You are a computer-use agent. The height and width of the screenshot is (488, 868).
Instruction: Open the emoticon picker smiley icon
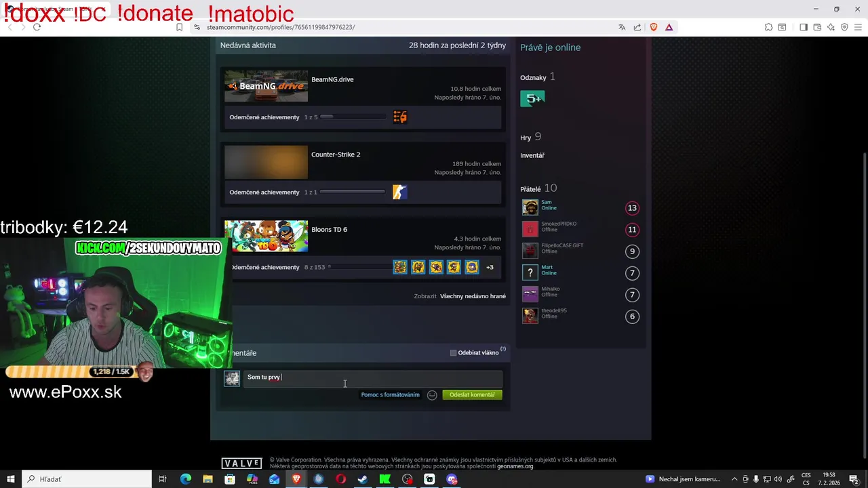[432, 394]
